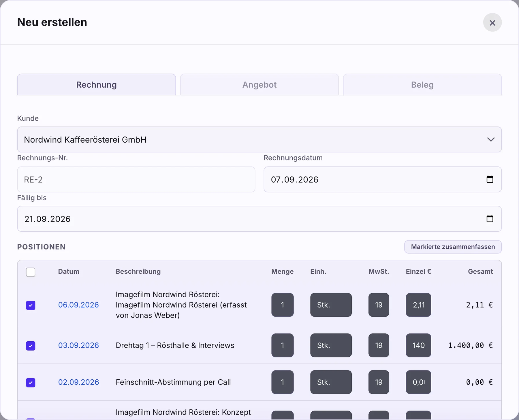The width and height of the screenshot is (519, 420).
Task: Open Einh. Stk. selector in Drehtag 1 row
Action: (x=331, y=345)
